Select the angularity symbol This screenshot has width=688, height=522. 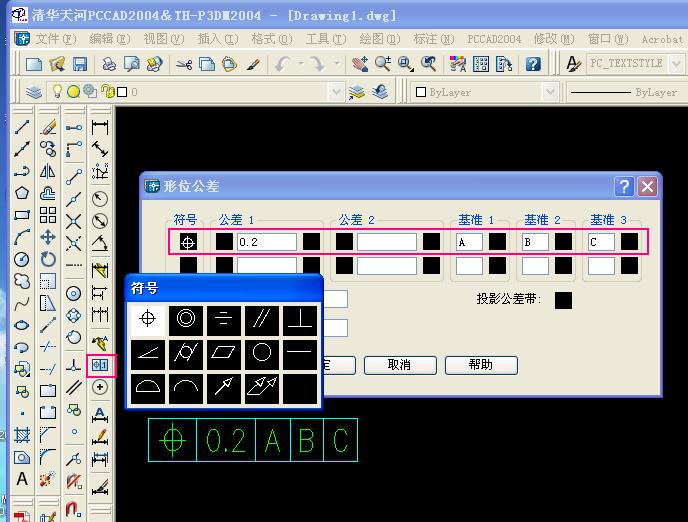tap(148, 353)
